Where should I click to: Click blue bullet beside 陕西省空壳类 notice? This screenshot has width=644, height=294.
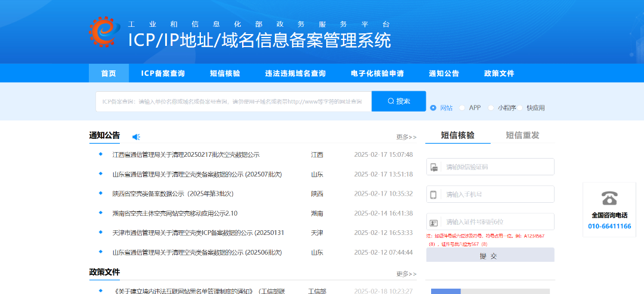(x=101, y=194)
